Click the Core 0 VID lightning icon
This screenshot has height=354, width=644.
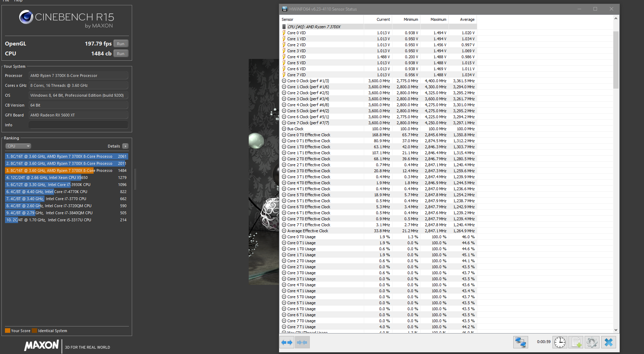tap(284, 33)
